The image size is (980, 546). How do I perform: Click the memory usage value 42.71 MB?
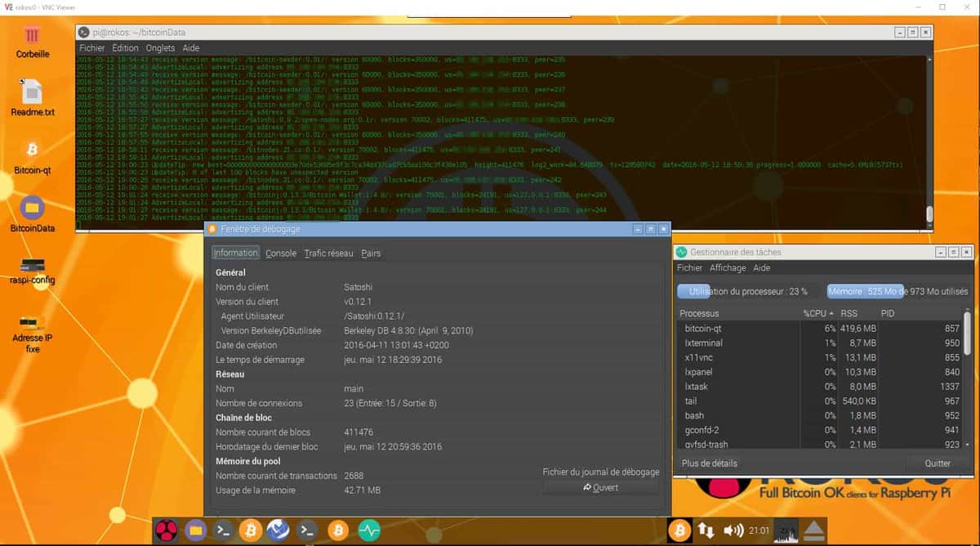coord(363,490)
